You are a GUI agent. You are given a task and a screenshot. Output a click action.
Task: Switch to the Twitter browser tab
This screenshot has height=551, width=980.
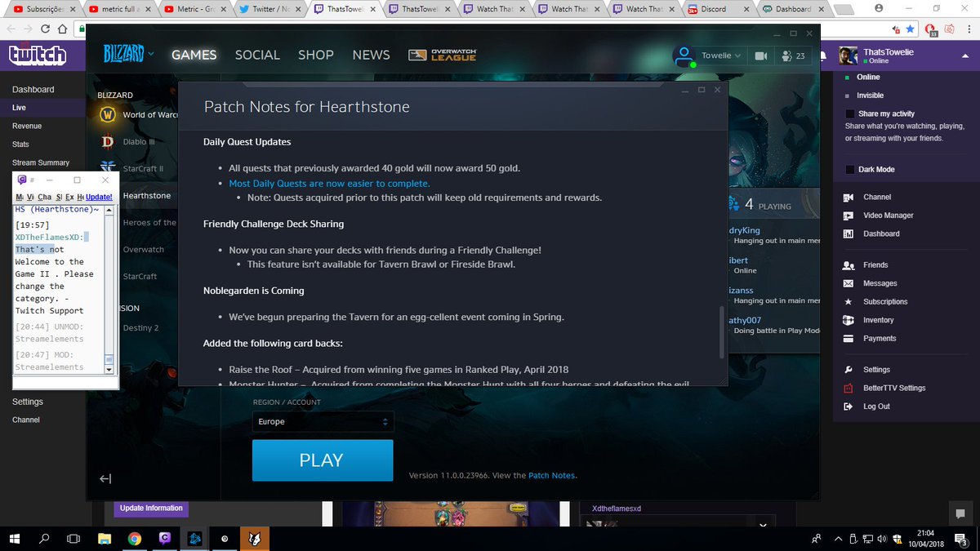[x=269, y=9]
